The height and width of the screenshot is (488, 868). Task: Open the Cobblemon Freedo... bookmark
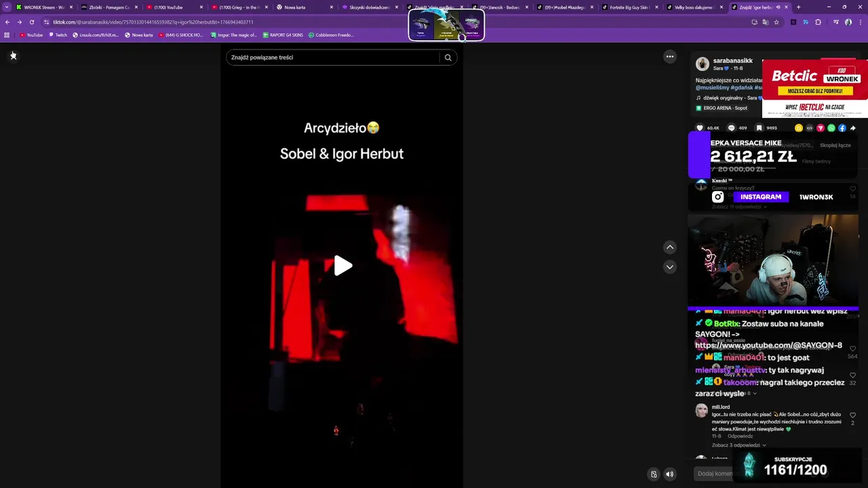pos(330,35)
